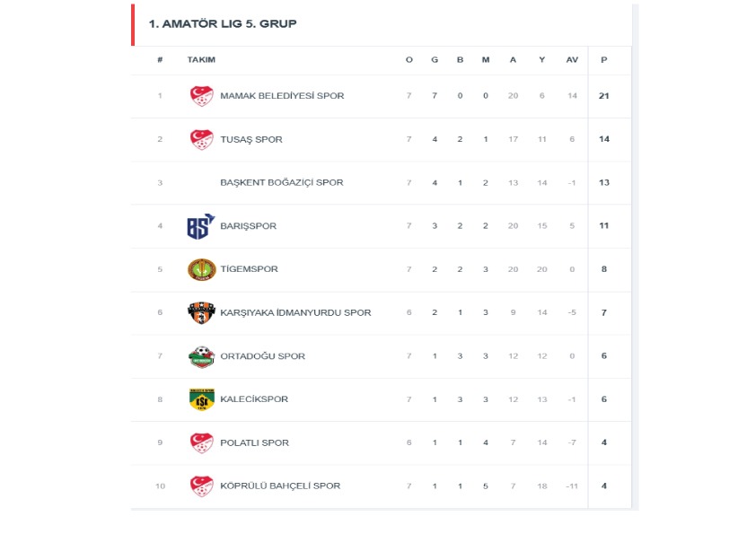Click the AV goal difference column header
The image size is (756, 534).
pos(572,60)
